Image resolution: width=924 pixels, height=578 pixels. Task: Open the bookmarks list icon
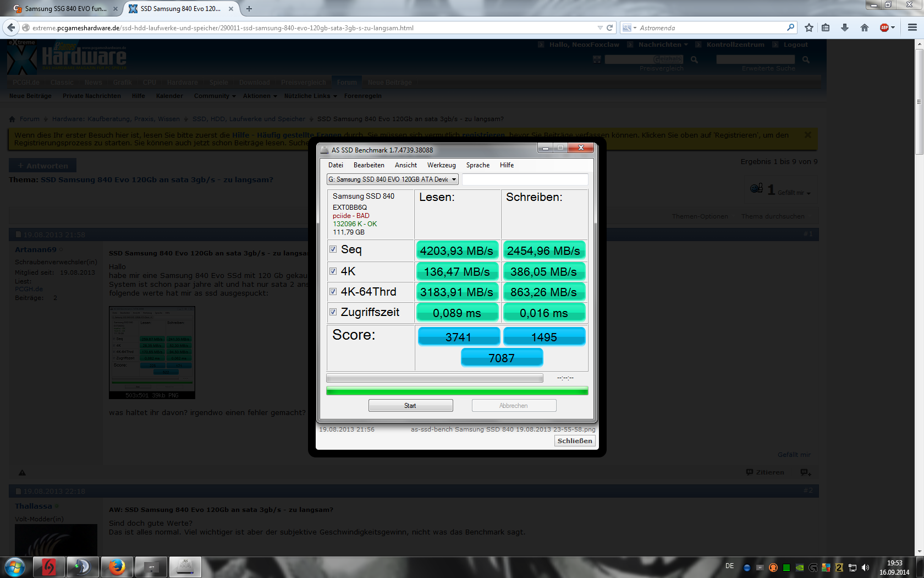(x=826, y=28)
